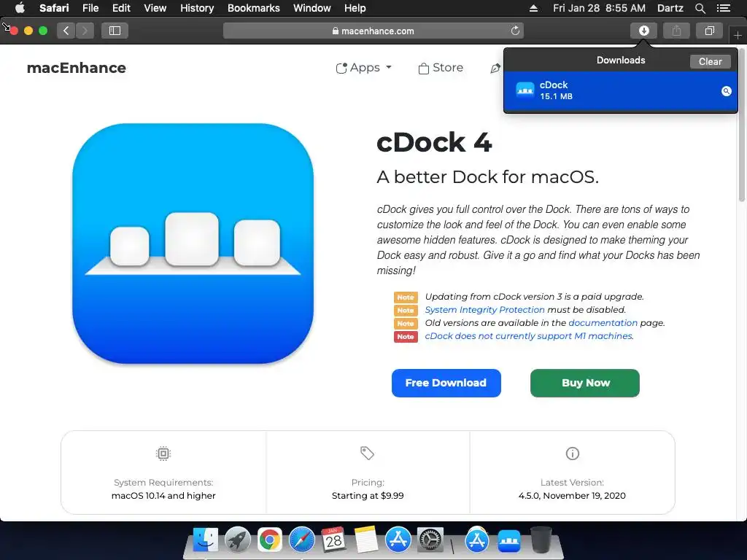Click the pen icon next to Store

495,68
